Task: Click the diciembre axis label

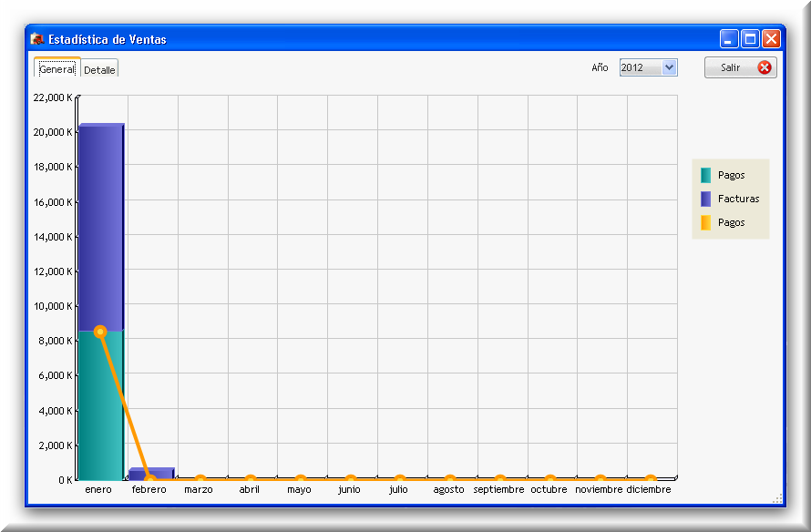Action: click(x=649, y=489)
